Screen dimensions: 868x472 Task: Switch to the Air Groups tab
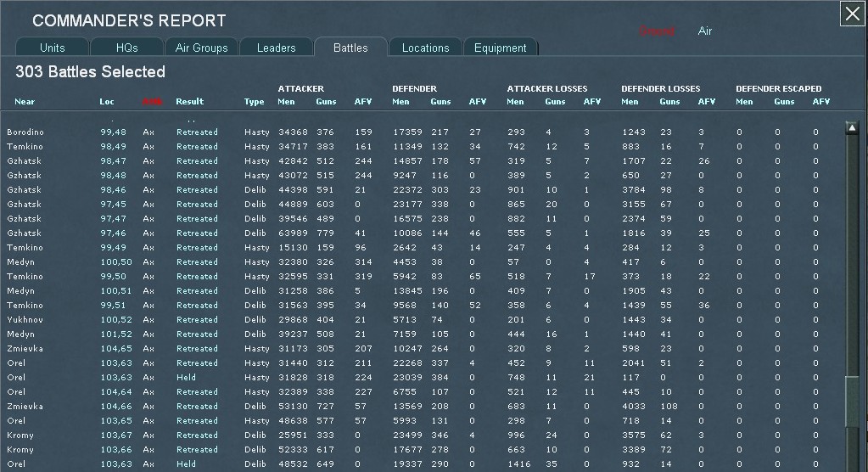pos(201,48)
